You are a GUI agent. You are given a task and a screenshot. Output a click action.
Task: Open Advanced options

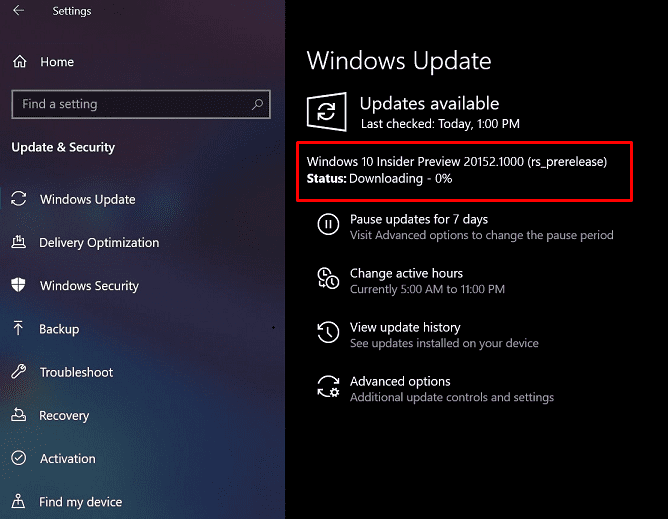point(400,381)
